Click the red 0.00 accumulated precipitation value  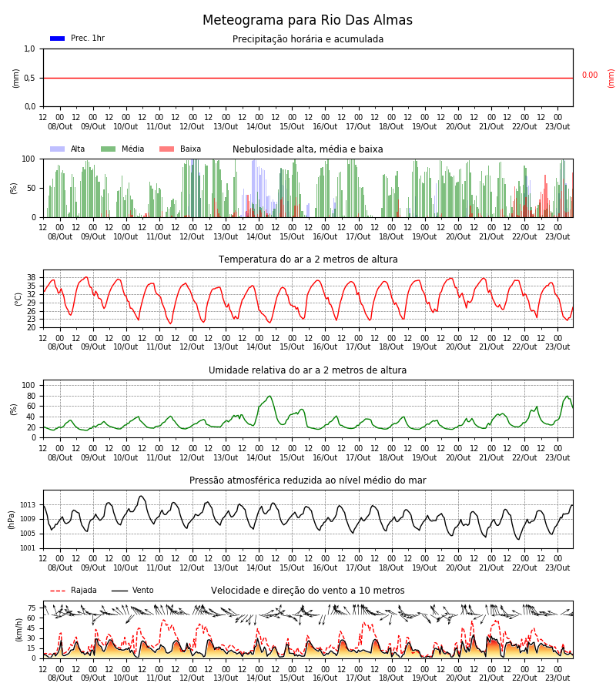pyautogui.click(x=590, y=75)
